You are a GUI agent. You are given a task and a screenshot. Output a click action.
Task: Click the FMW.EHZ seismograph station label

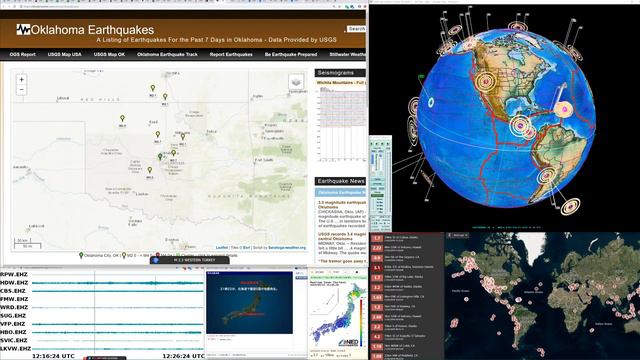tap(14, 299)
